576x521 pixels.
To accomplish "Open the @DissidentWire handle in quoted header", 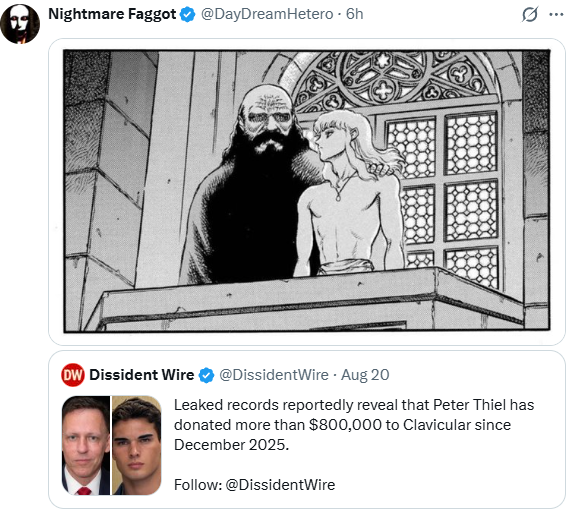I will [x=274, y=375].
